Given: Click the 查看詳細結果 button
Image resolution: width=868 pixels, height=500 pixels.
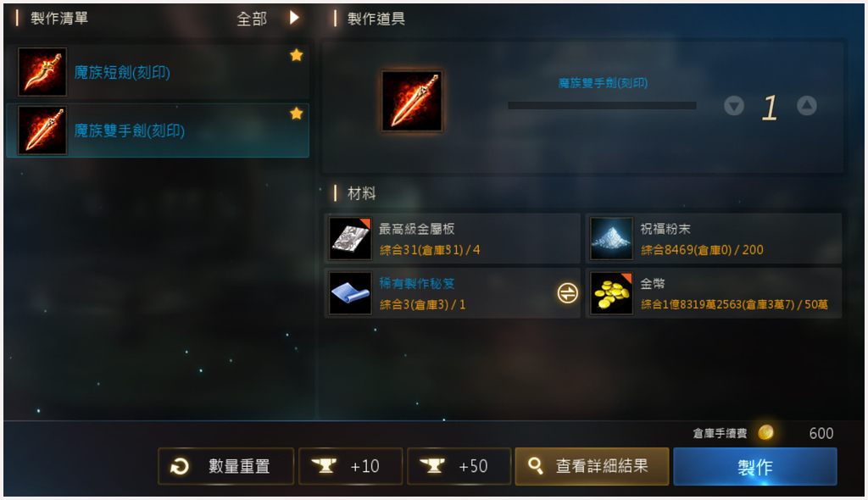Looking at the screenshot, I should coord(592,466).
